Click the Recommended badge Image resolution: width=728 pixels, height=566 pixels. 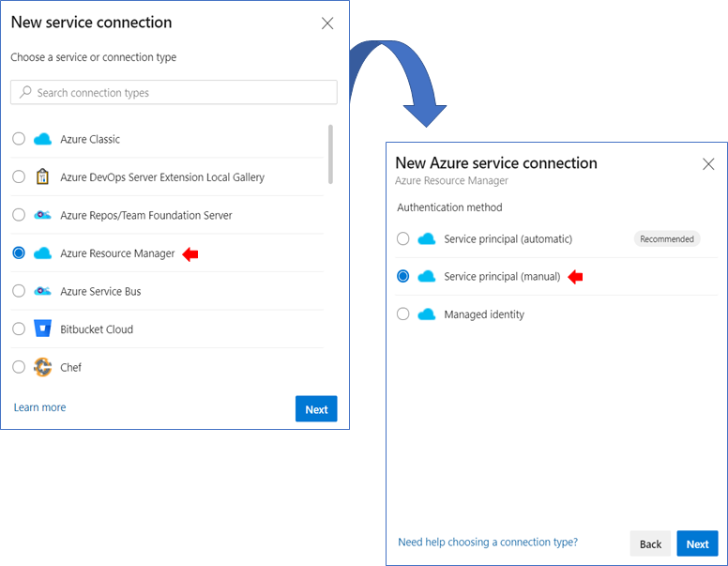coord(667,238)
